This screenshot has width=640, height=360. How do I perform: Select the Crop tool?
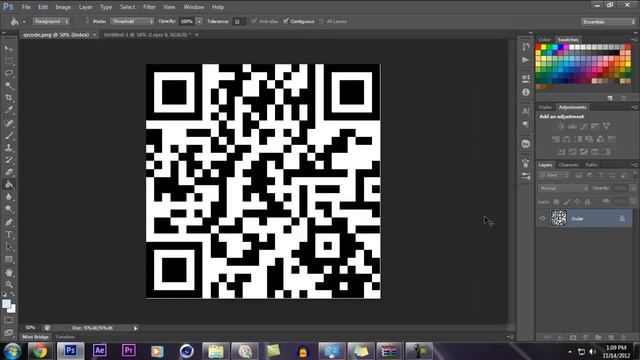click(x=9, y=98)
